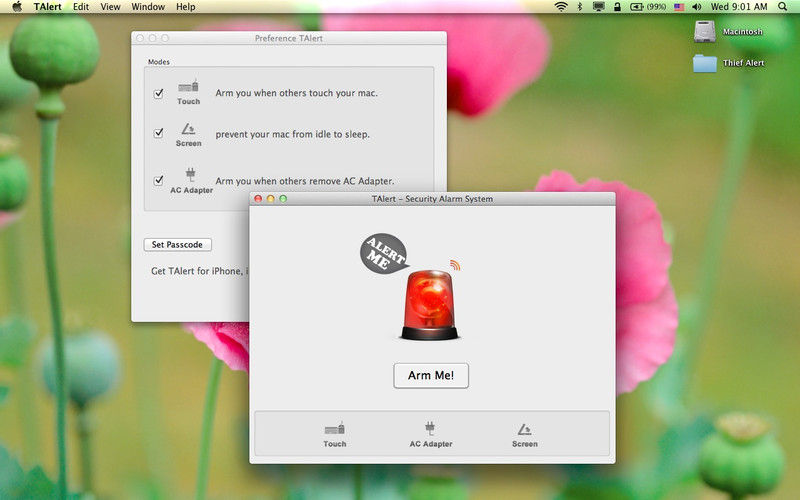Open the Help menu

tap(186, 7)
